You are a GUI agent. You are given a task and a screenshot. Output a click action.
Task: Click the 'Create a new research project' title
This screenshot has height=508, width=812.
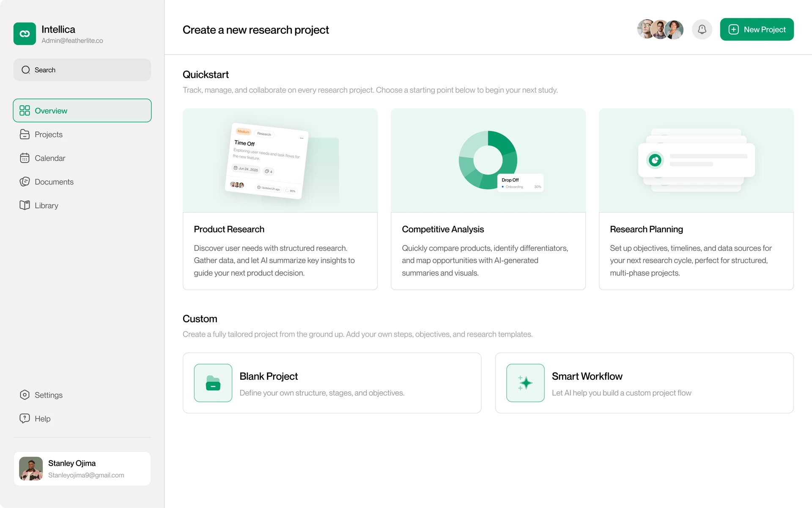[x=255, y=30]
